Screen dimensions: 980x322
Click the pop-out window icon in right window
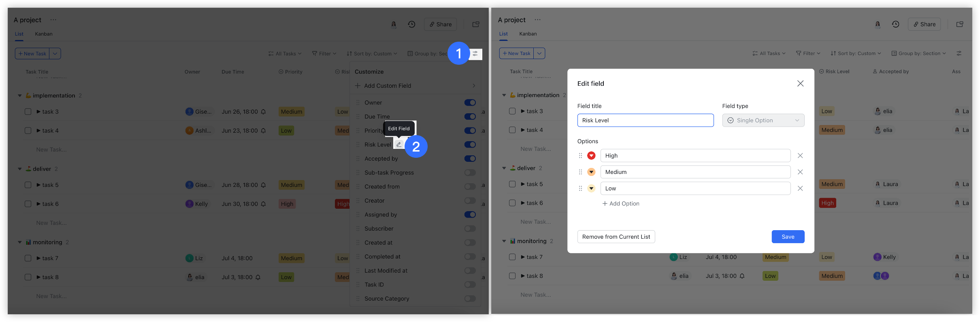[x=960, y=24]
